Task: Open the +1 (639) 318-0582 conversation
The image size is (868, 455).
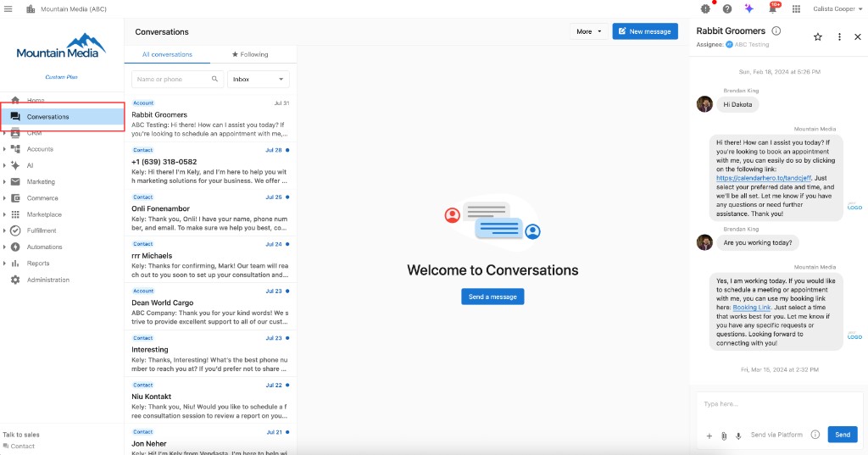Action: tap(210, 165)
